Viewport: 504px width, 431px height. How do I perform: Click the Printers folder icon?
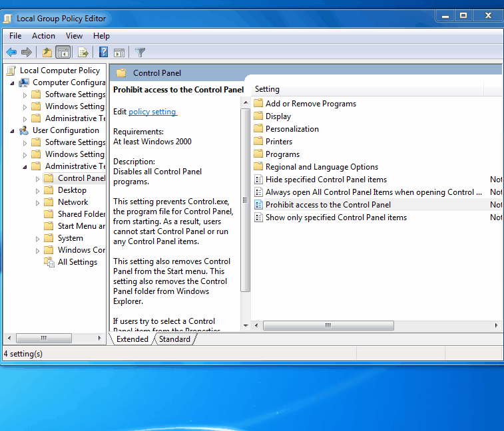click(x=258, y=141)
